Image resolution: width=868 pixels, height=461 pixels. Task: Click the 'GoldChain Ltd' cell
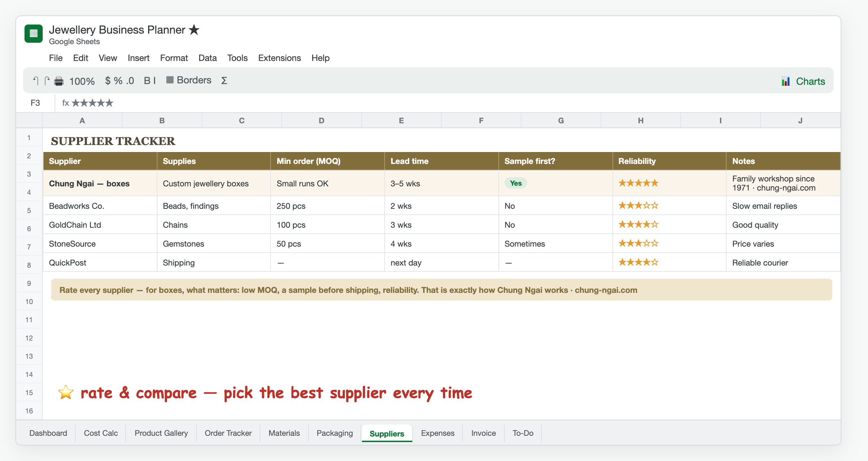(100, 225)
